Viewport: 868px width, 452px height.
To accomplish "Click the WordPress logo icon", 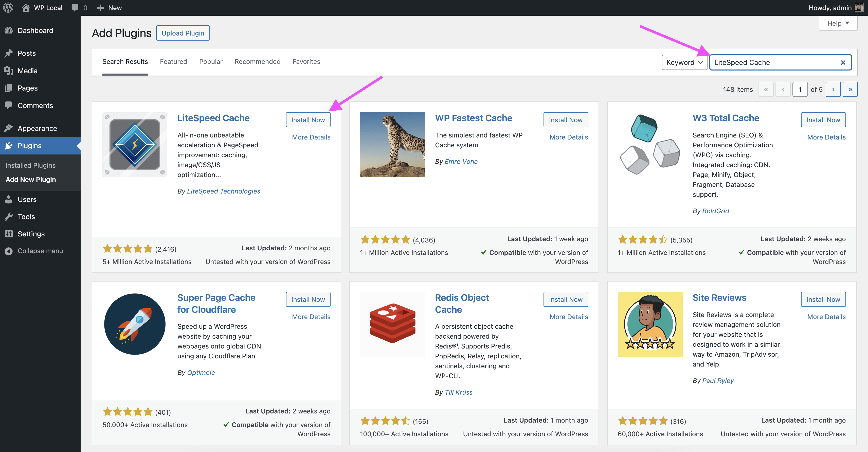I will click(8, 7).
